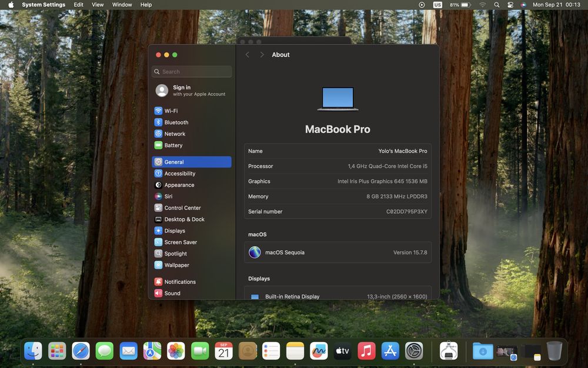
Task: Select Battery in the settings sidebar
Action: (192, 145)
